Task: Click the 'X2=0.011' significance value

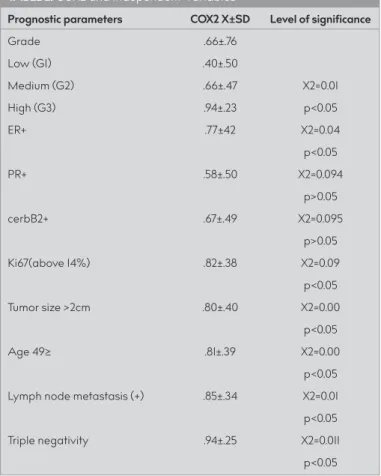Action: 320,441
